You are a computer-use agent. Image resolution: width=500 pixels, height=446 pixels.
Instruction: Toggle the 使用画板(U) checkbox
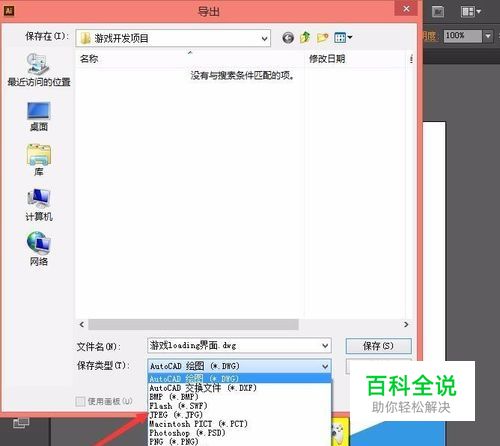[80, 401]
